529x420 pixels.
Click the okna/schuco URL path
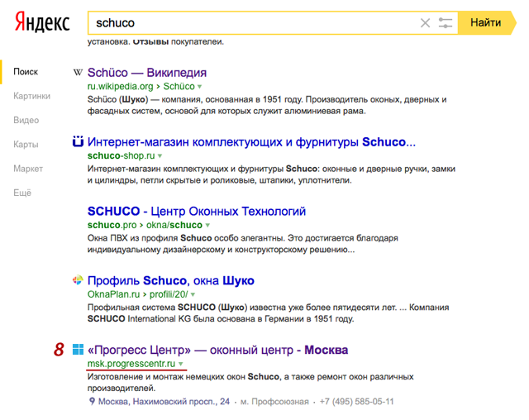coord(174,225)
